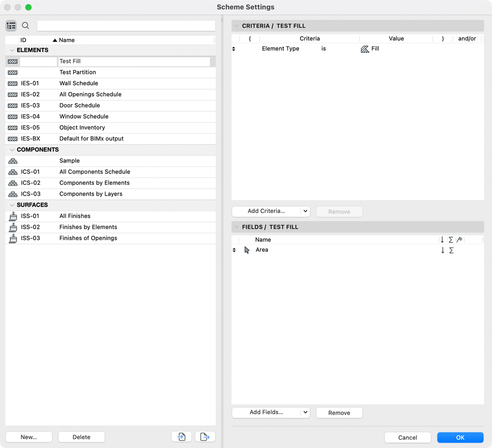The width and height of the screenshot is (492, 448).
Task: Toggle sum symbol for Area field
Action: tap(451, 250)
